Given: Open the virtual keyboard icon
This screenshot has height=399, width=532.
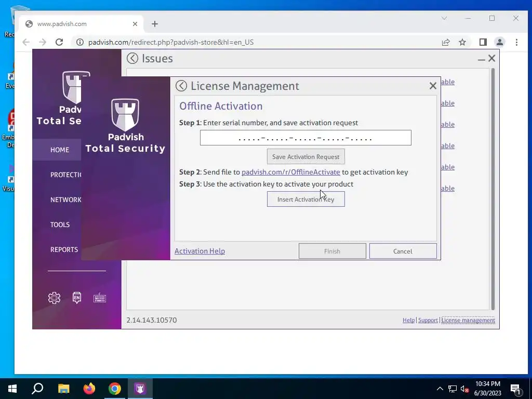Looking at the screenshot, I should click(x=100, y=298).
